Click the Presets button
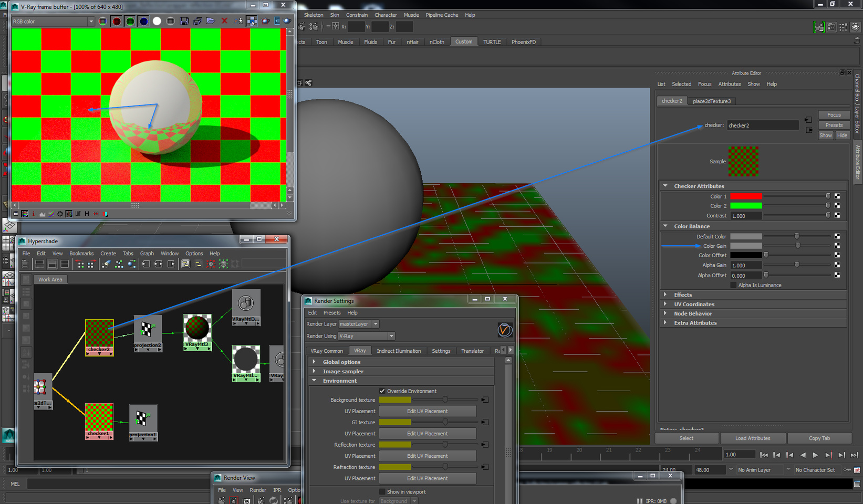Image resolution: width=863 pixels, height=504 pixels. (x=834, y=125)
